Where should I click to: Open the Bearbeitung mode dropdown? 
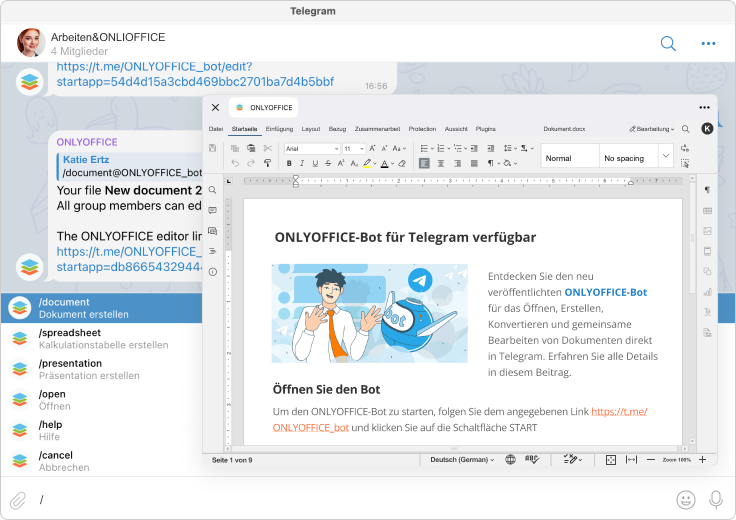tap(652, 129)
